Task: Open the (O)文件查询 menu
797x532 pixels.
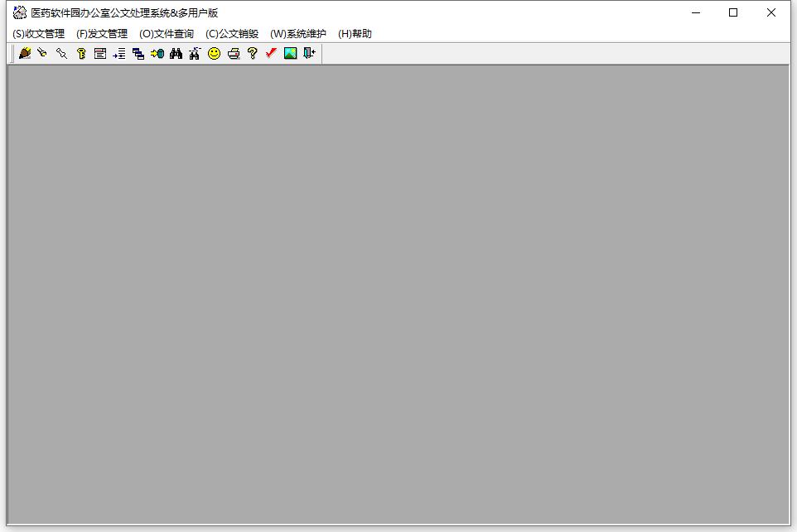Action: pos(167,34)
